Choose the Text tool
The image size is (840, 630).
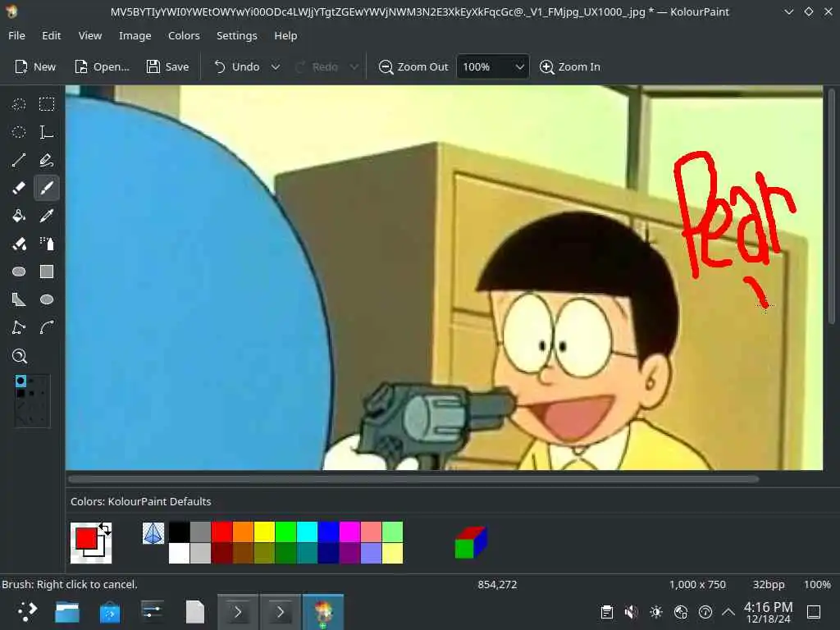pos(47,132)
